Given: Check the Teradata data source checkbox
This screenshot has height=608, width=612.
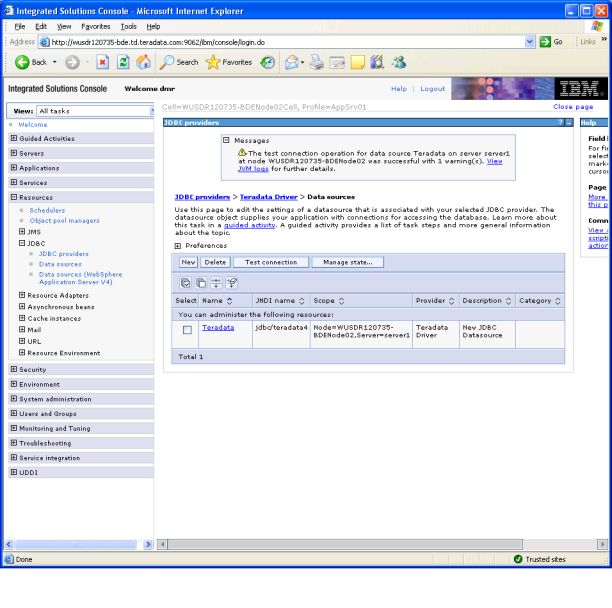Looking at the screenshot, I should click(x=187, y=330).
